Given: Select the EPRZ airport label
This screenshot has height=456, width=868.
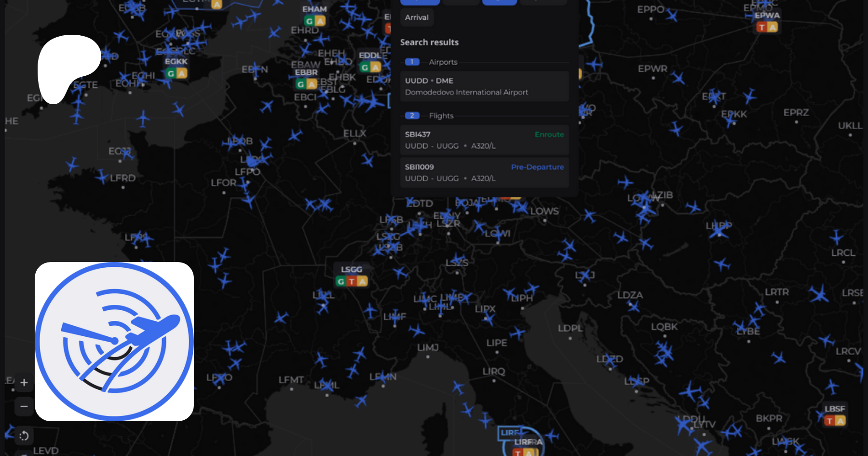Looking at the screenshot, I should pos(796,113).
